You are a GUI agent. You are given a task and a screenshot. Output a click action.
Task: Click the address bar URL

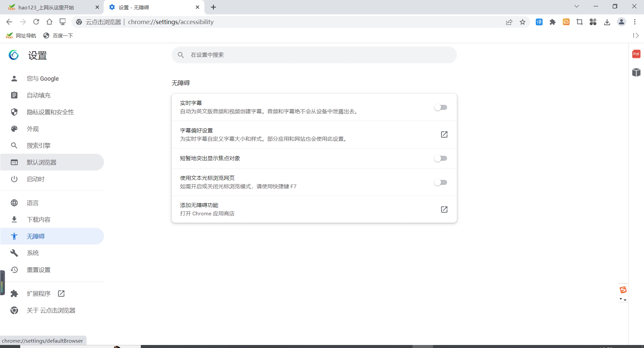pos(171,22)
